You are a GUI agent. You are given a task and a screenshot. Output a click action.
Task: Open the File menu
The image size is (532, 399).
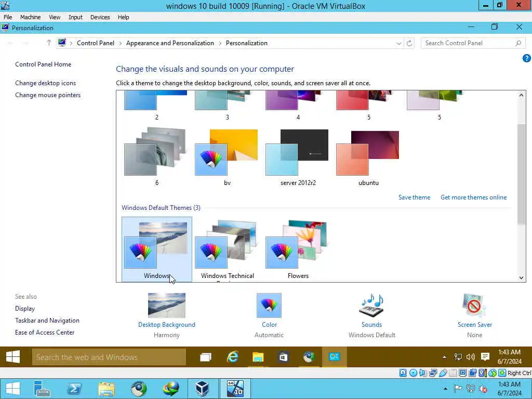coord(8,17)
